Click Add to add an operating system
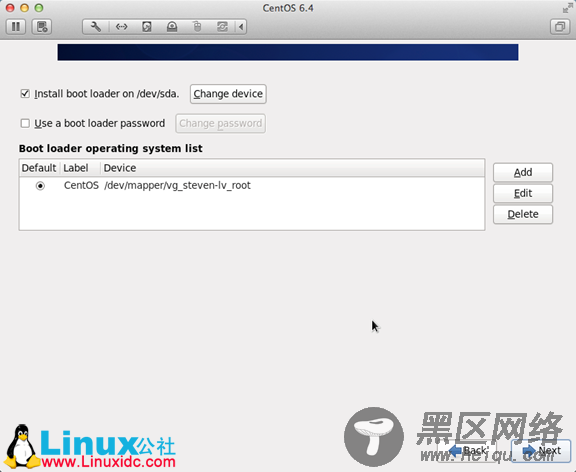The image size is (576, 472). [523, 172]
